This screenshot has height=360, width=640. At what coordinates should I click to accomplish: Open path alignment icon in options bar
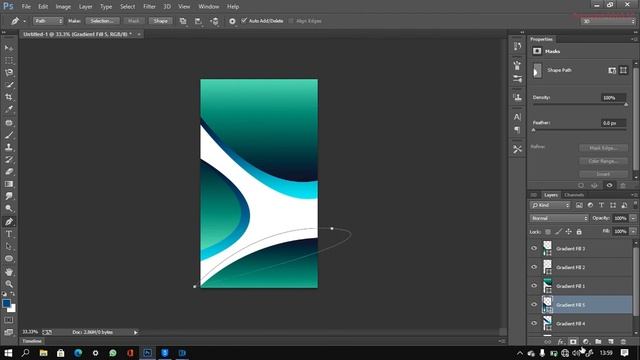(198, 21)
